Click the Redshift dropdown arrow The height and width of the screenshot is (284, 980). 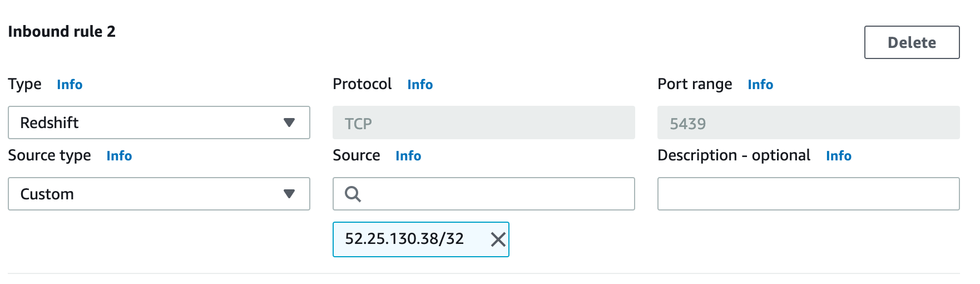click(289, 123)
